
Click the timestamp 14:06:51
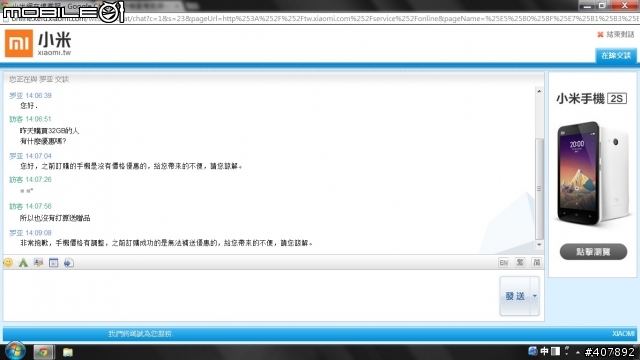click(38, 119)
